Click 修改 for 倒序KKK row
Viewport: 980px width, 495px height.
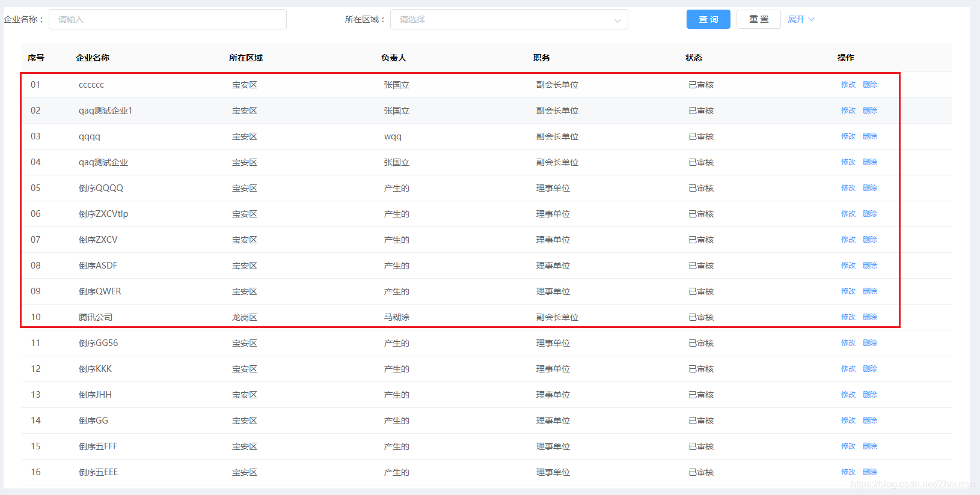[x=848, y=369]
